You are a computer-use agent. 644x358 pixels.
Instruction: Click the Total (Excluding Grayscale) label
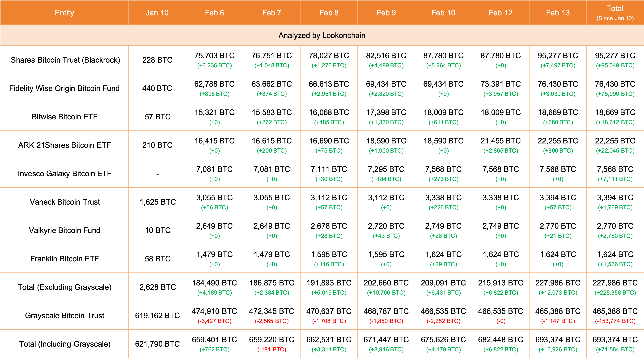64,287
